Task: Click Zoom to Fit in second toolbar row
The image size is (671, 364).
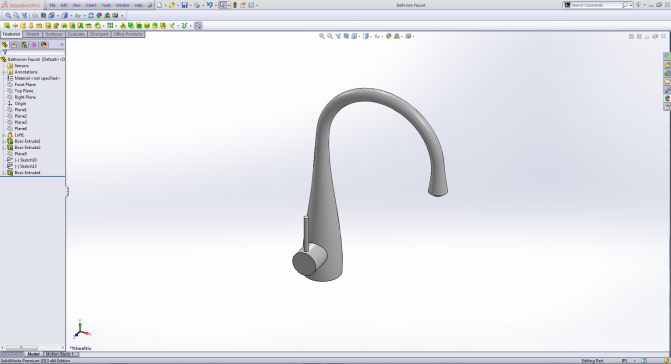Action: coord(8,15)
